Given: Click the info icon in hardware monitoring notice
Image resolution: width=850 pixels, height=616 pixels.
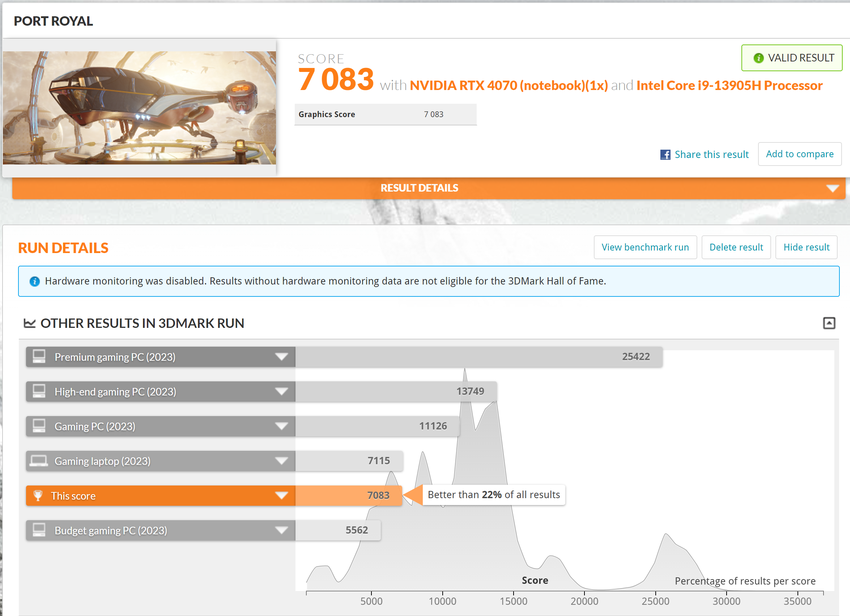Looking at the screenshot, I should click(35, 282).
